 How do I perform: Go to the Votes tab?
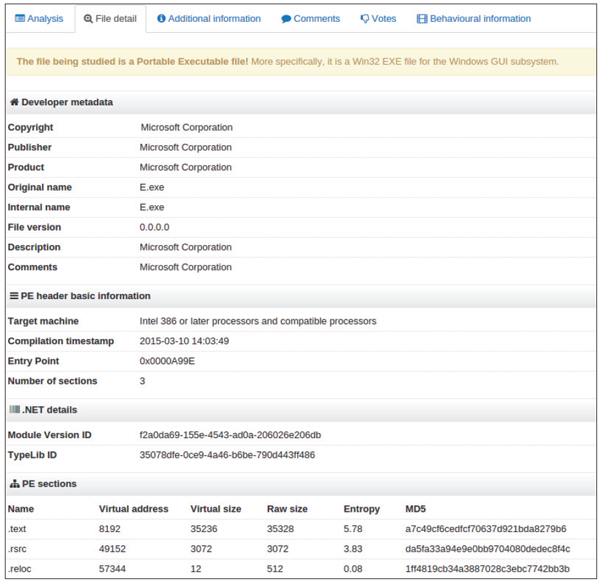[x=378, y=19]
